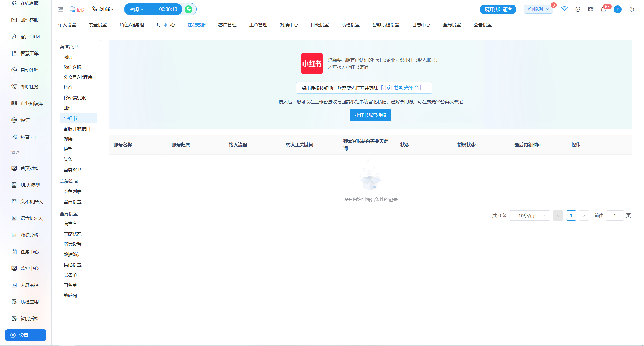
Task: Select 移动端SDK channel
Action: [x=75, y=98]
